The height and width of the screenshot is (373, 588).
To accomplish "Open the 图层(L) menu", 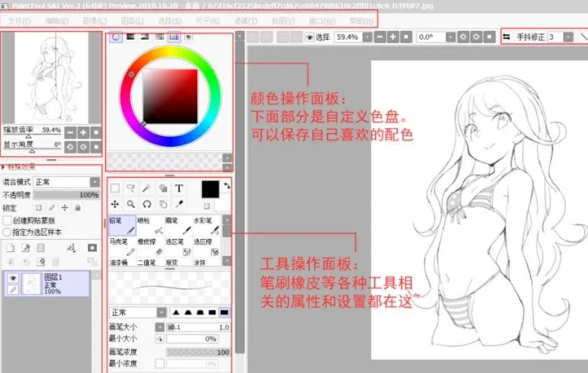I will pos(132,21).
